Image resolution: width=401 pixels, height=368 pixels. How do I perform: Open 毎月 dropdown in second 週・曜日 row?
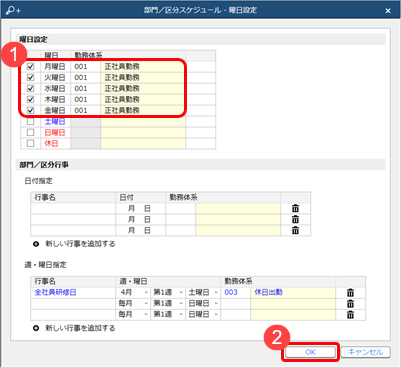pos(133,303)
